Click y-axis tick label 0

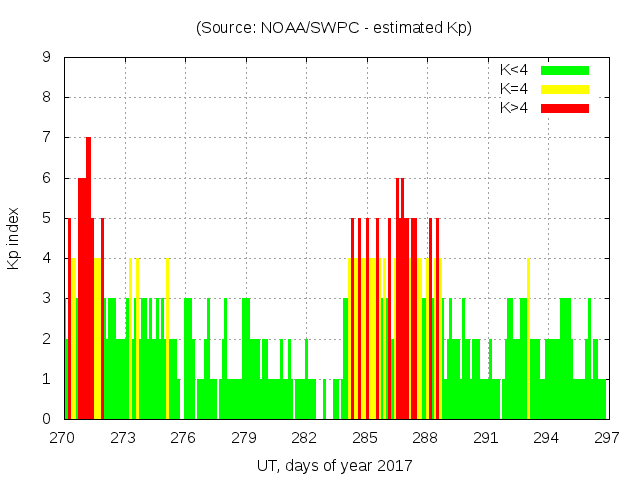[46, 419]
